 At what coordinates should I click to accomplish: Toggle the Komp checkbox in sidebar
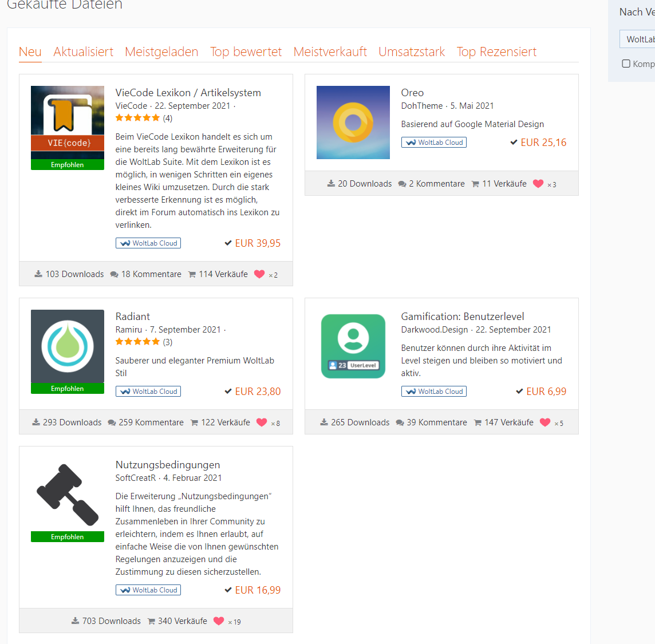click(626, 64)
